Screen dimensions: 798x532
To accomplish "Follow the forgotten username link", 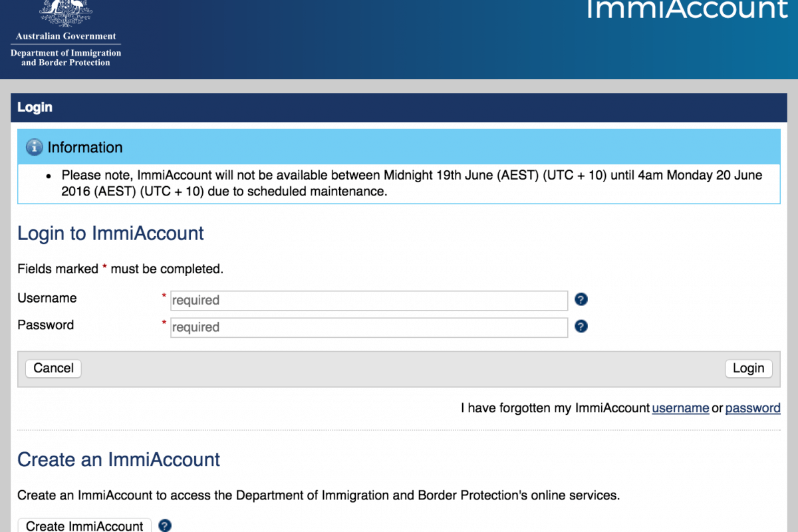I will click(x=680, y=408).
